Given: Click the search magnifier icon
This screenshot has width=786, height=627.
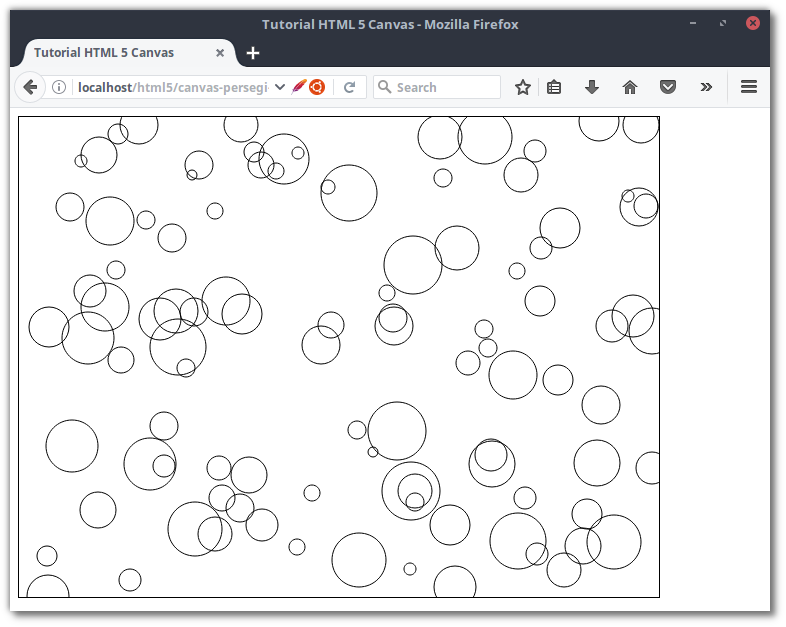Looking at the screenshot, I should coord(385,87).
